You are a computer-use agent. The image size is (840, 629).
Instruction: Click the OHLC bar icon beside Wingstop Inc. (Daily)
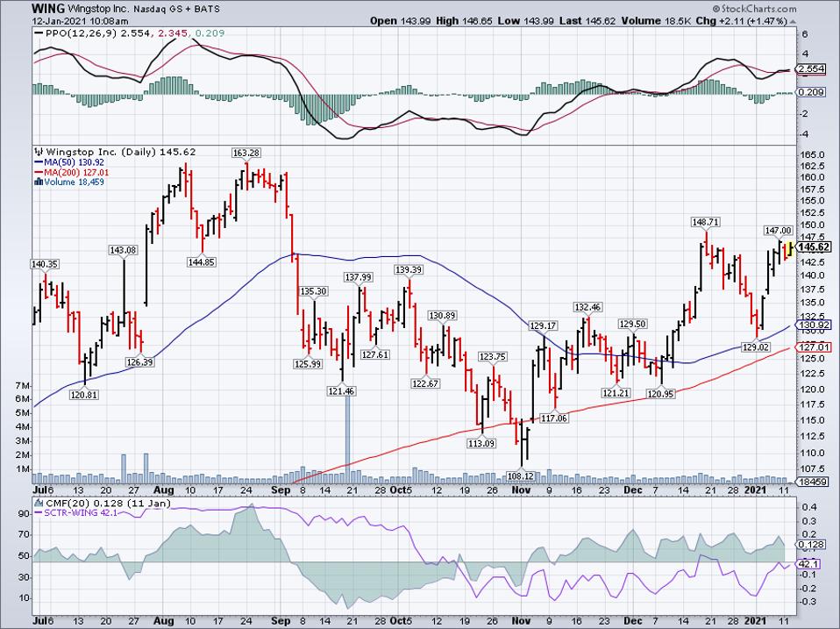point(39,152)
